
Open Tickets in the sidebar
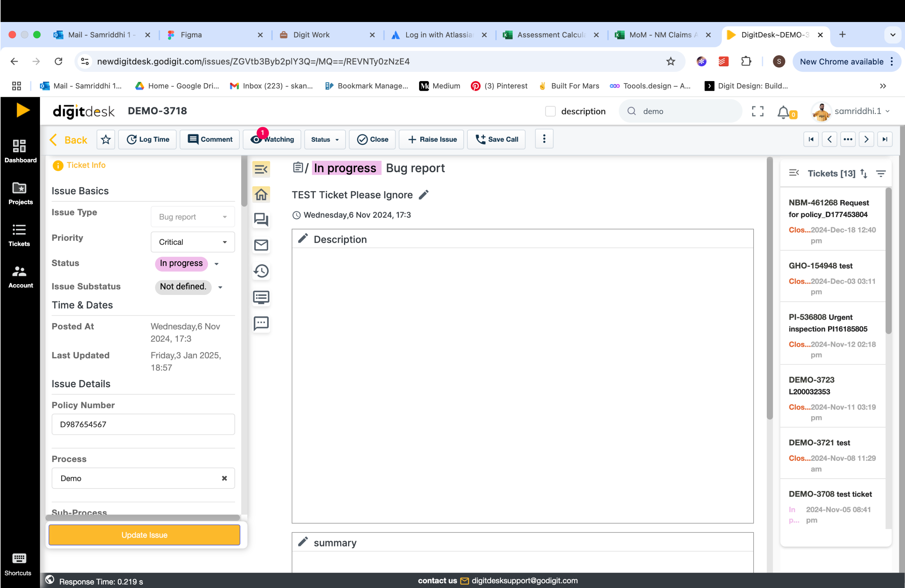(x=19, y=235)
